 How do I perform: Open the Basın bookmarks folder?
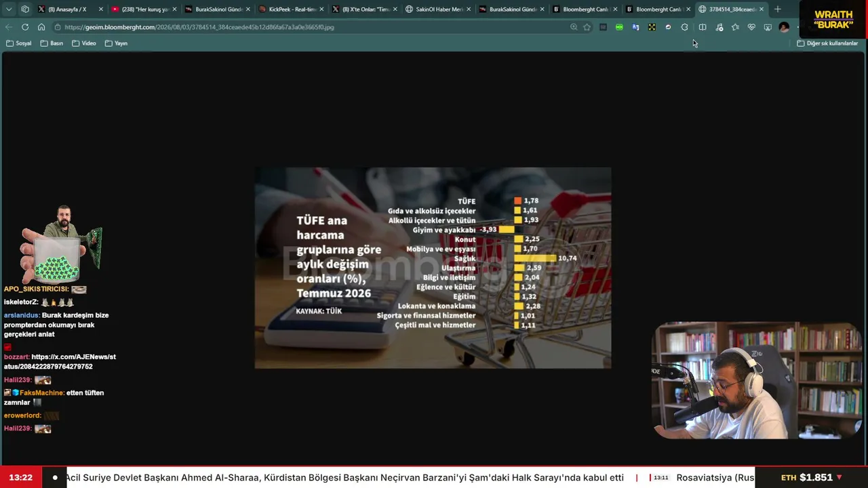click(x=52, y=43)
